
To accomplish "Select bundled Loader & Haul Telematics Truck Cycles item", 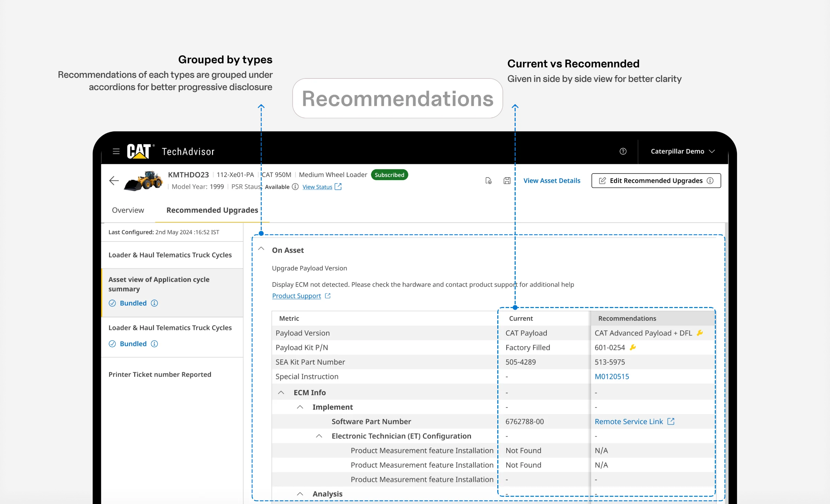I will tap(172, 337).
